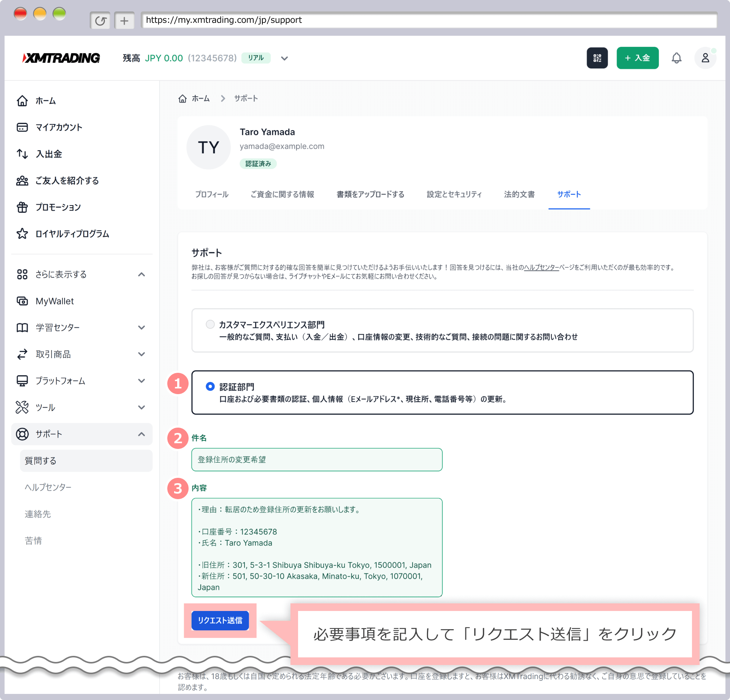Viewport: 730px width, 700px height.
Task: Open the user profile avatar icon
Action: tap(705, 58)
